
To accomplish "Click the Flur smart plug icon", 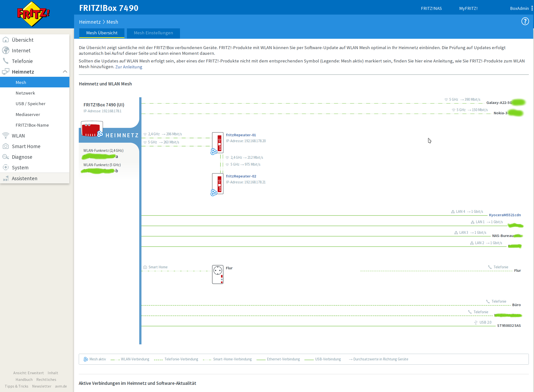I will [x=218, y=274].
